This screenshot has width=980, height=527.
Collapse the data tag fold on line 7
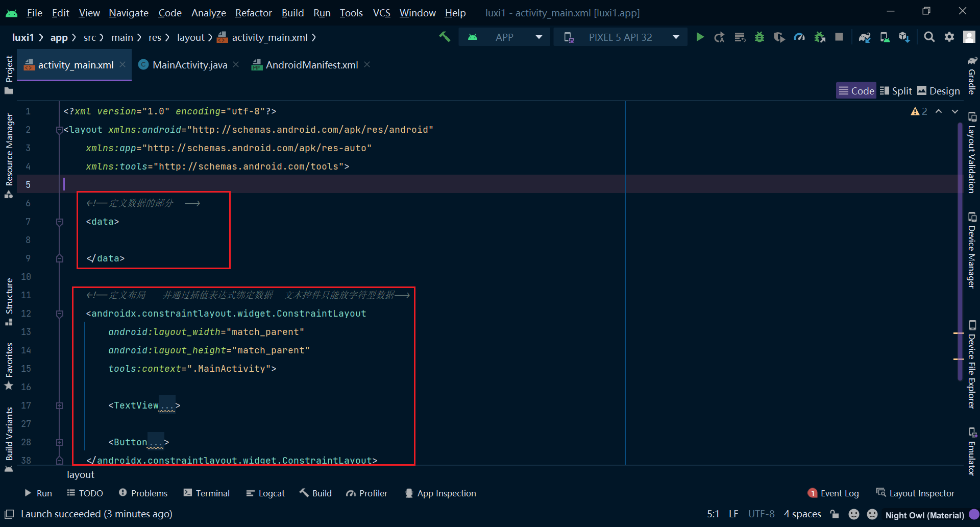pyautogui.click(x=59, y=222)
